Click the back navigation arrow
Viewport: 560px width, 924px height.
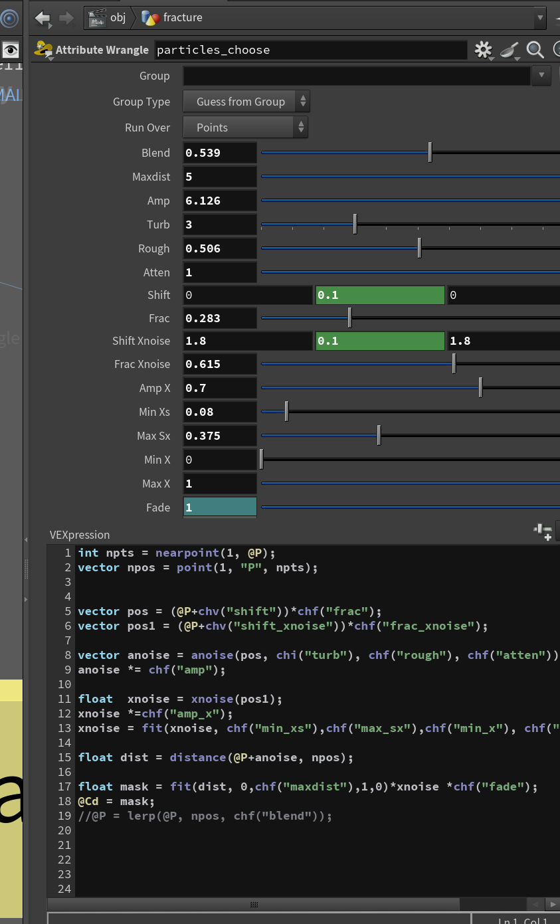point(43,18)
